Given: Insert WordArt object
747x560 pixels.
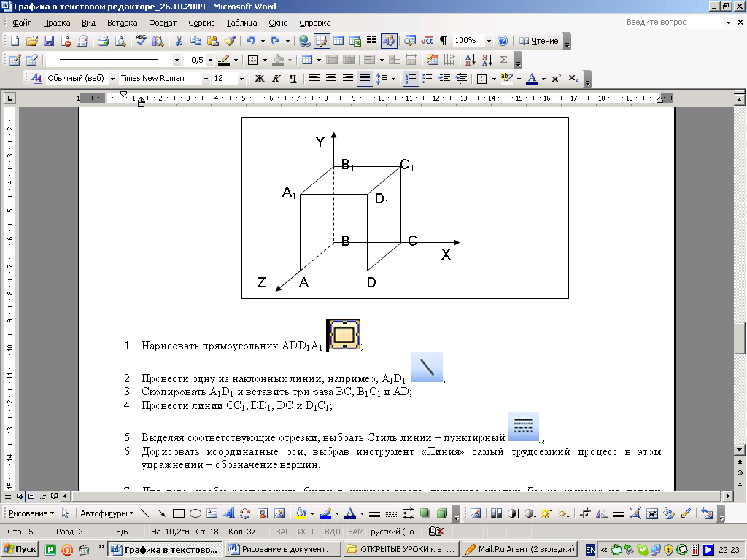Looking at the screenshot, I should (228, 513).
